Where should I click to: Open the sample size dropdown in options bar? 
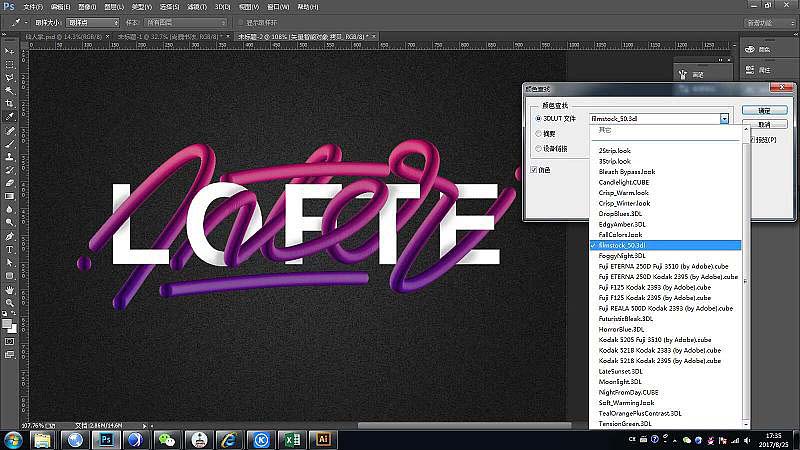(x=93, y=22)
